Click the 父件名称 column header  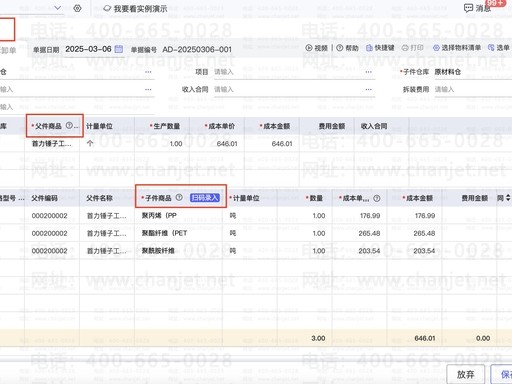[x=99, y=198]
